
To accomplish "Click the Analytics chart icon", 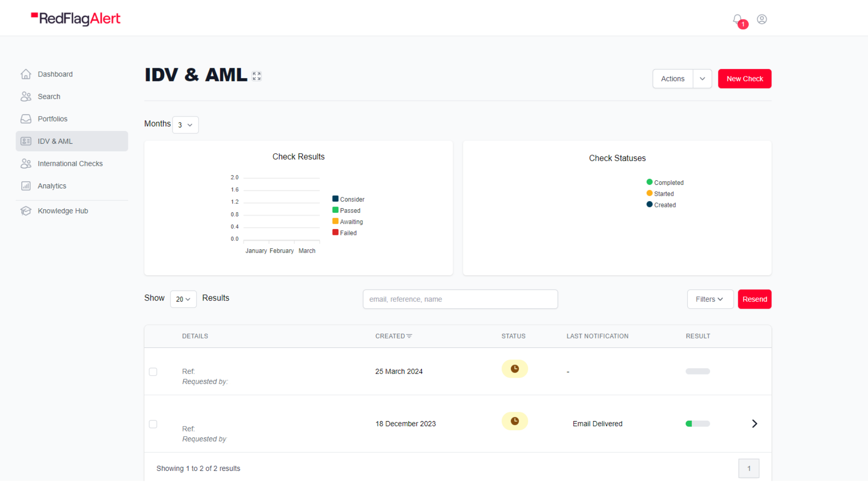I will [26, 186].
